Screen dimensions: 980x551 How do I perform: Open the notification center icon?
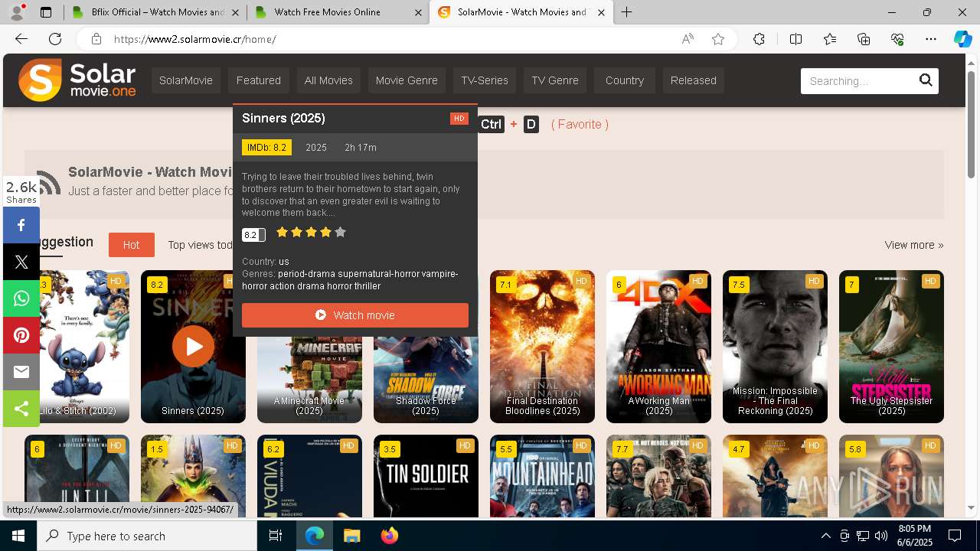pyautogui.click(x=955, y=536)
